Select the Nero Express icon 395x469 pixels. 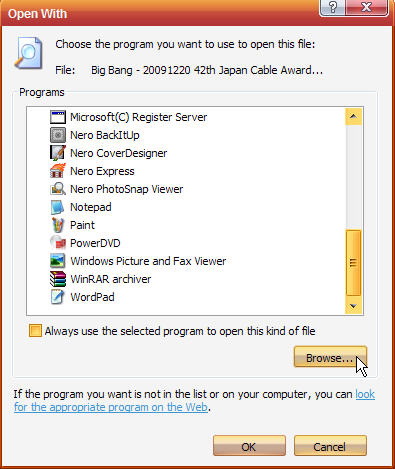click(58, 171)
